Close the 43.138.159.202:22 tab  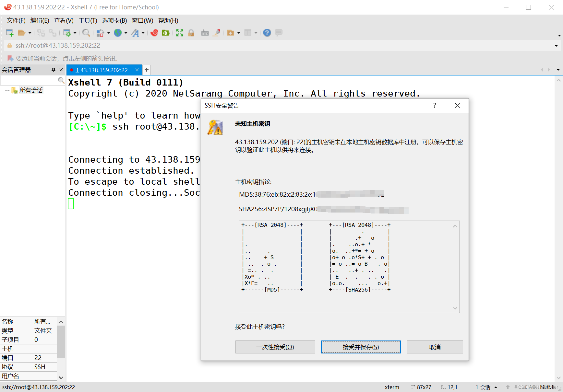[137, 70]
